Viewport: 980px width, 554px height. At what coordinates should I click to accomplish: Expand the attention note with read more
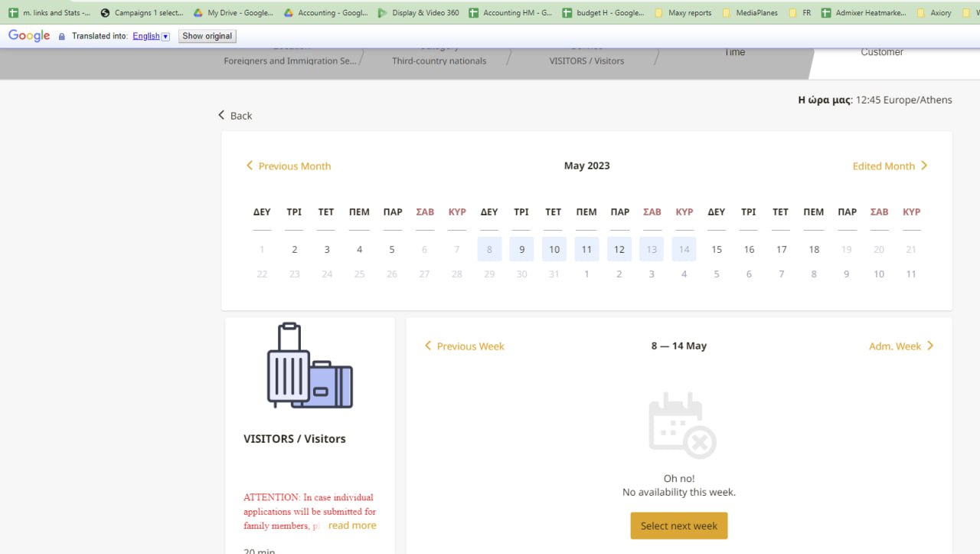(x=352, y=526)
